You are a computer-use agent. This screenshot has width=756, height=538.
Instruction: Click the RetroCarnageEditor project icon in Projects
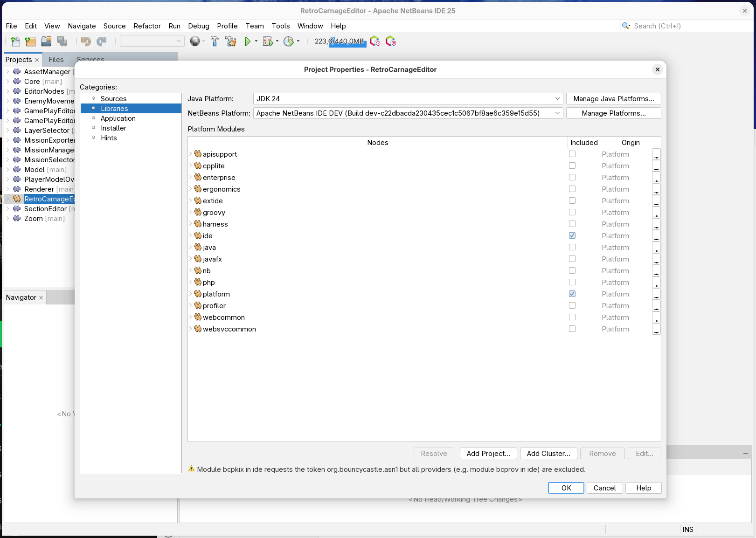17,199
